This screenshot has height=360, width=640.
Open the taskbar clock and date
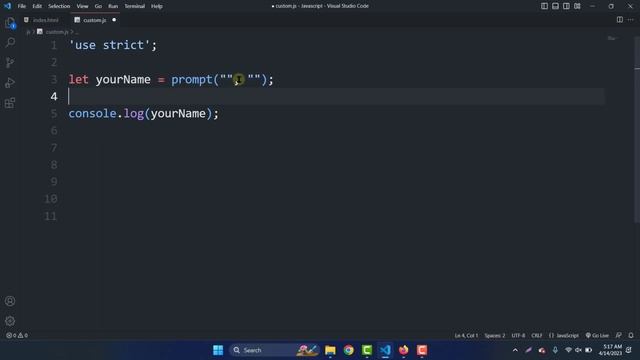point(610,350)
